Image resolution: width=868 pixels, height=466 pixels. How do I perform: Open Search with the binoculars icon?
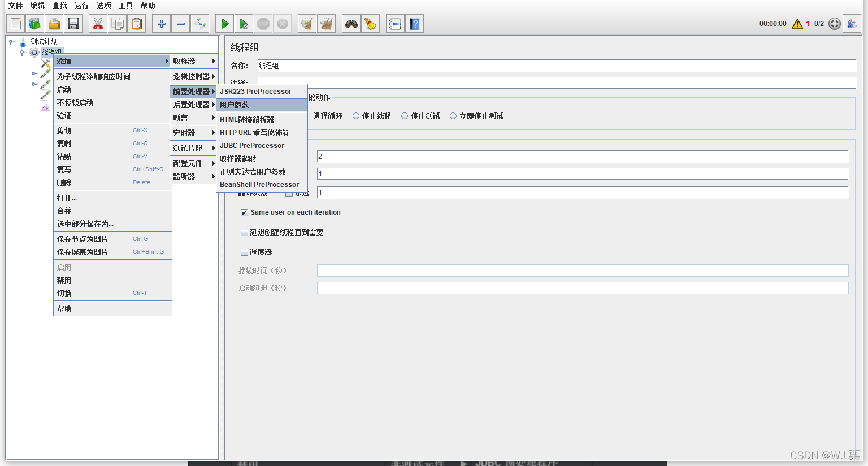coord(351,24)
